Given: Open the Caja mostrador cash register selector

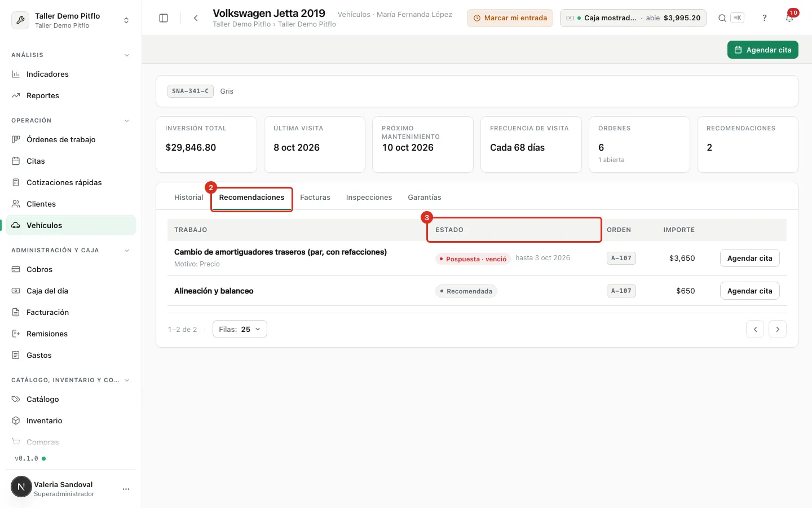Looking at the screenshot, I should (x=633, y=18).
